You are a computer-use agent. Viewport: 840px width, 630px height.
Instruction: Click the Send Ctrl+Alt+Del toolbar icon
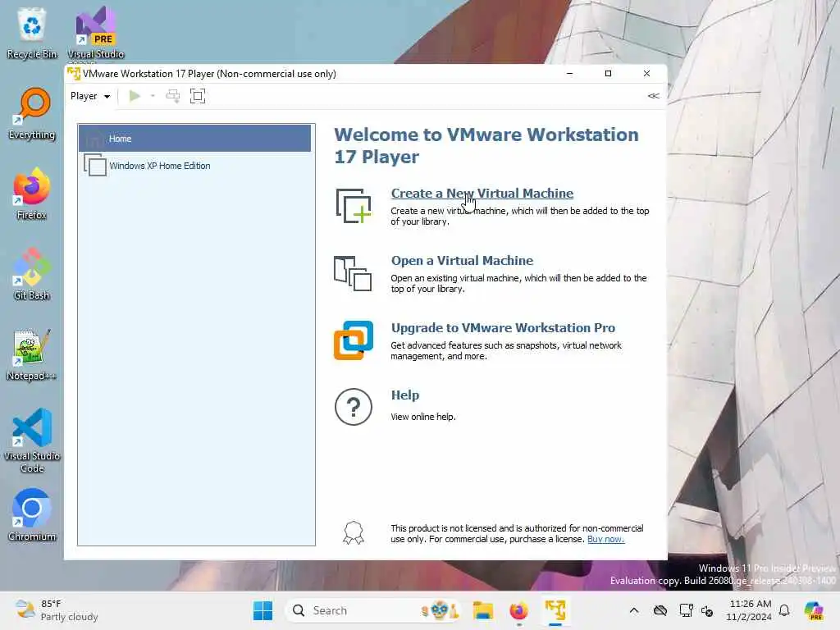(x=173, y=96)
